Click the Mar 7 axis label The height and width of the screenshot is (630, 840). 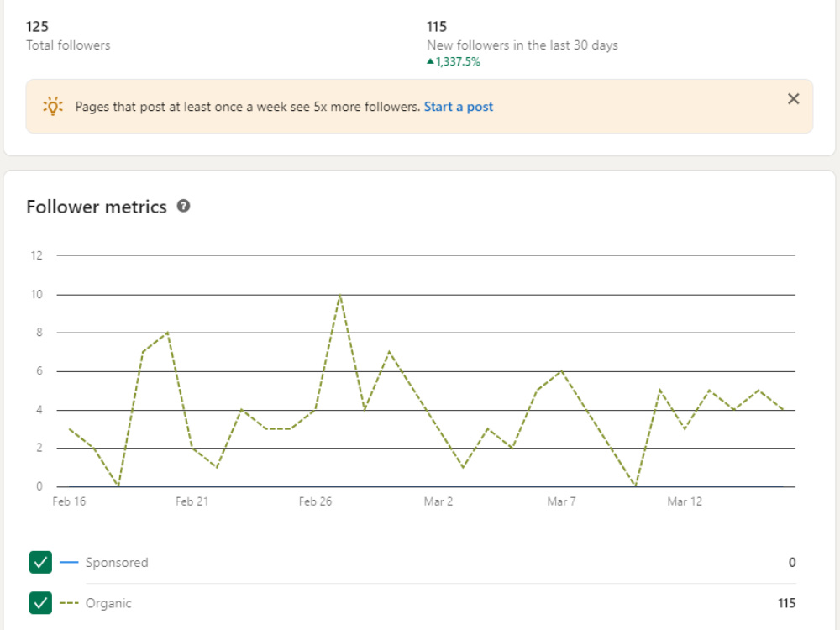[x=561, y=501]
